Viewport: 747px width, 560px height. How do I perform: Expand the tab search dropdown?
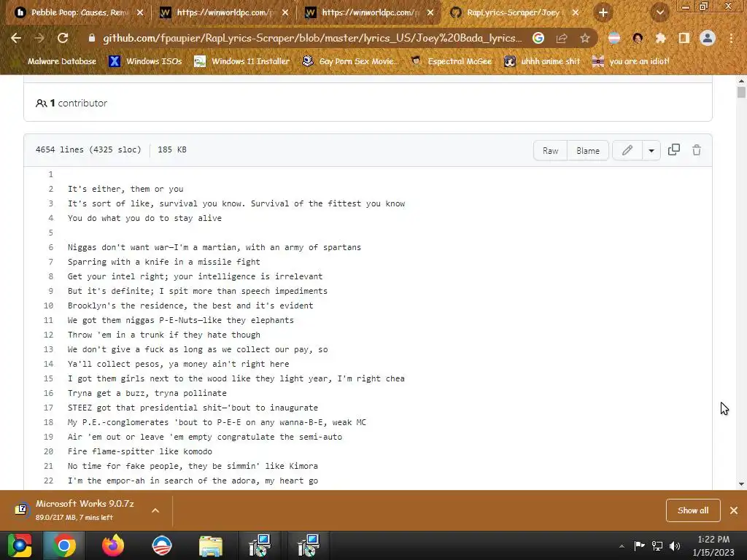(660, 12)
